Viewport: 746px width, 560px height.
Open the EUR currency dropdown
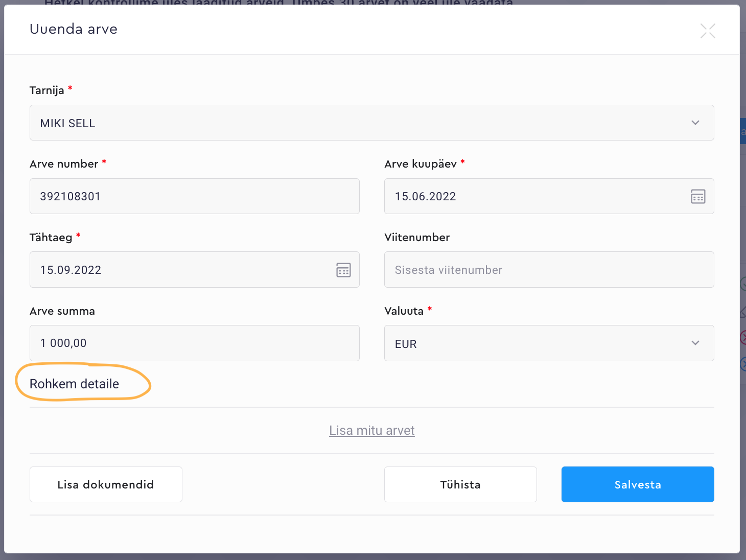[537, 343]
